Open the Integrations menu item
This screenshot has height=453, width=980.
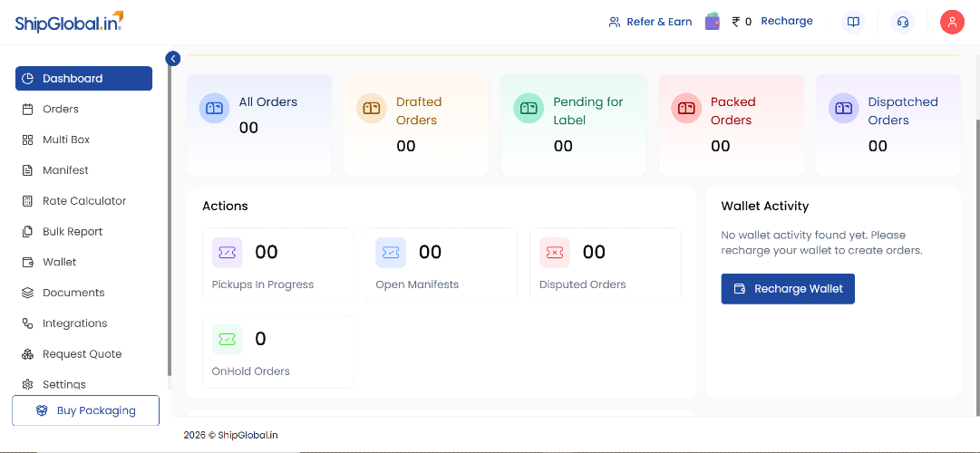(74, 323)
